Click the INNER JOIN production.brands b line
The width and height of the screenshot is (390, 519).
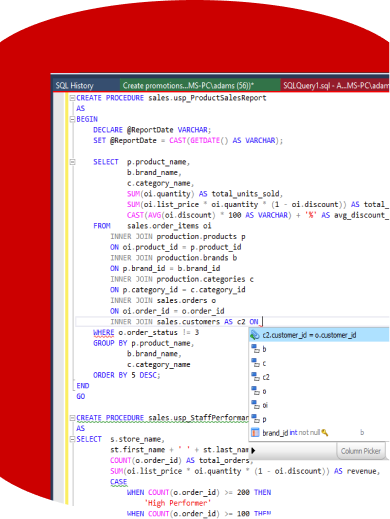pyautogui.click(x=174, y=258)
